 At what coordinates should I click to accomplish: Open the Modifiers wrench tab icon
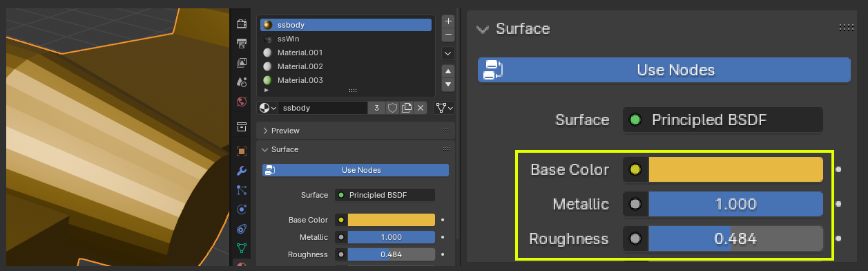pyautogui.click(x=242, y=171)
